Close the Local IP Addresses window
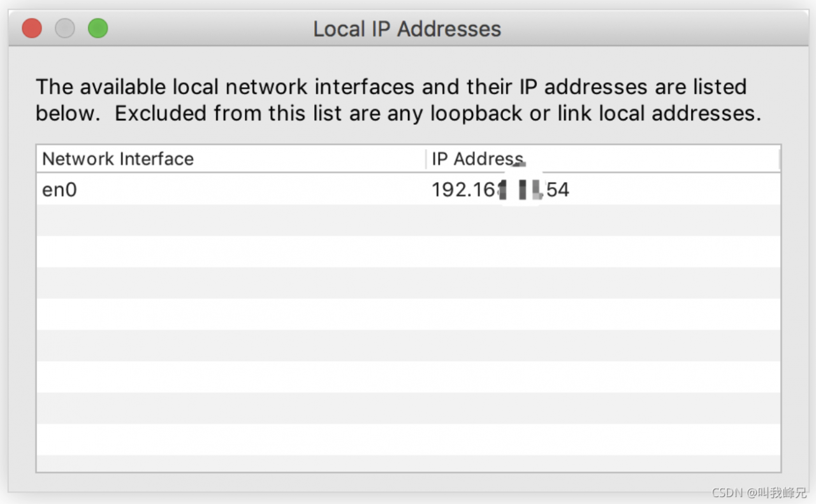 click(x=32, y=29)
